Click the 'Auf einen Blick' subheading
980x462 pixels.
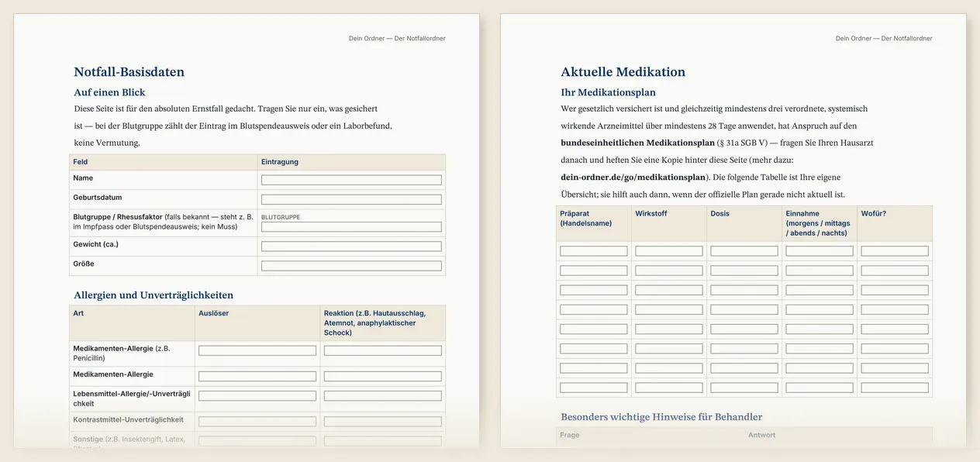coord(109,92)
